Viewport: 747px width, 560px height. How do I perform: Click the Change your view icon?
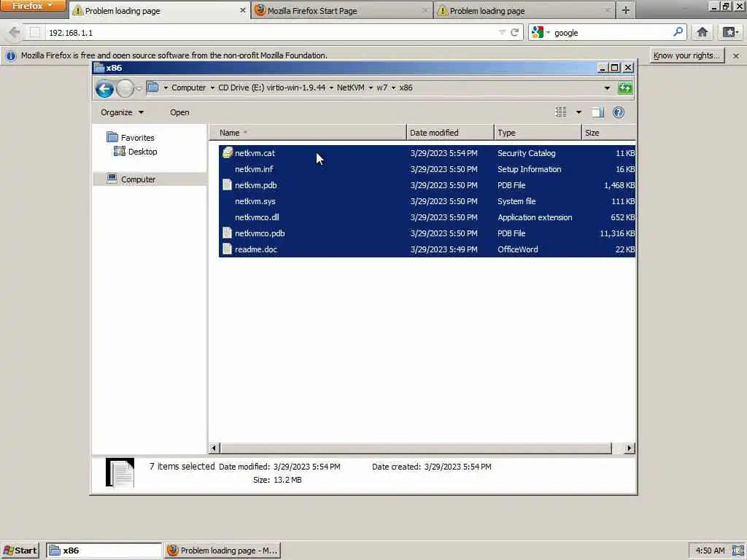561,112
